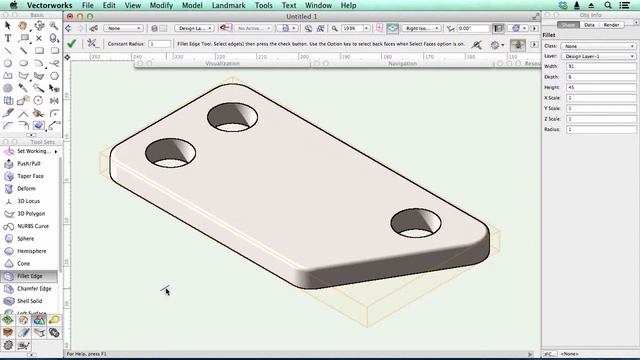Viewport: 640px width, 360px height.
Task: Select the Circle tool
Action: click(x=8, y=63)
